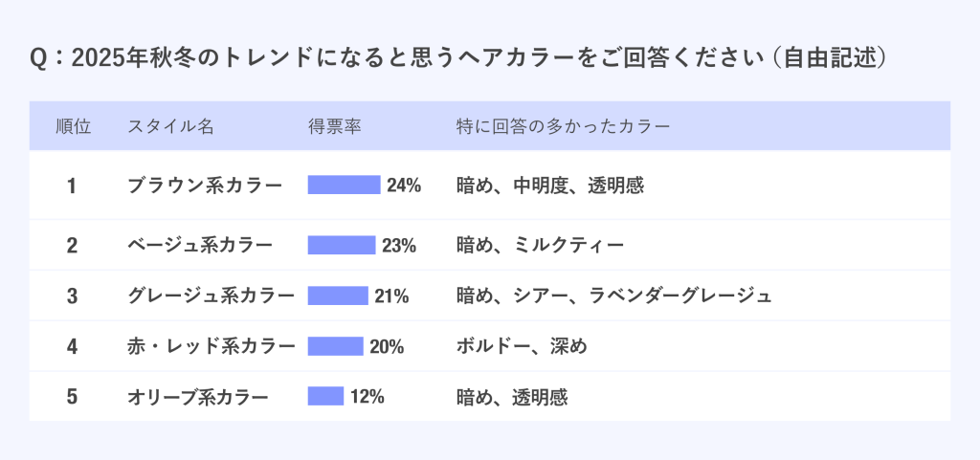Click the 暗め、中明度、透明感 description text
The image size is (980, 460).
coord(550,186)
